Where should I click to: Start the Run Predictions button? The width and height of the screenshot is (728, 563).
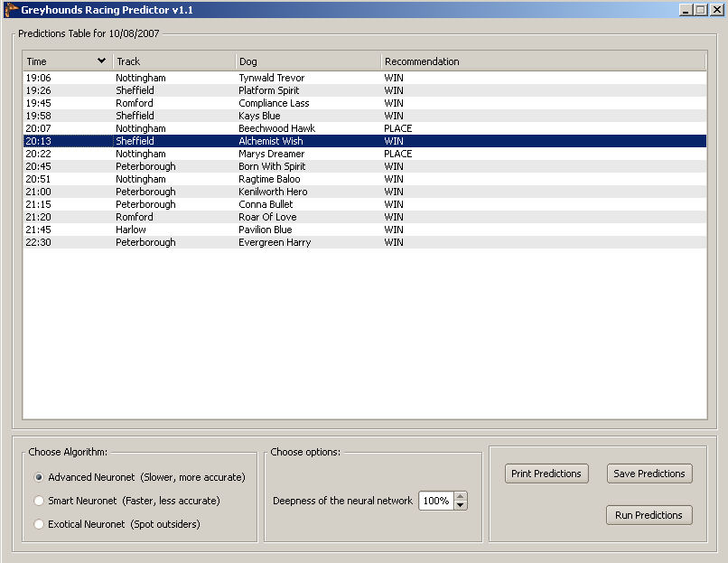pos(649,515)
